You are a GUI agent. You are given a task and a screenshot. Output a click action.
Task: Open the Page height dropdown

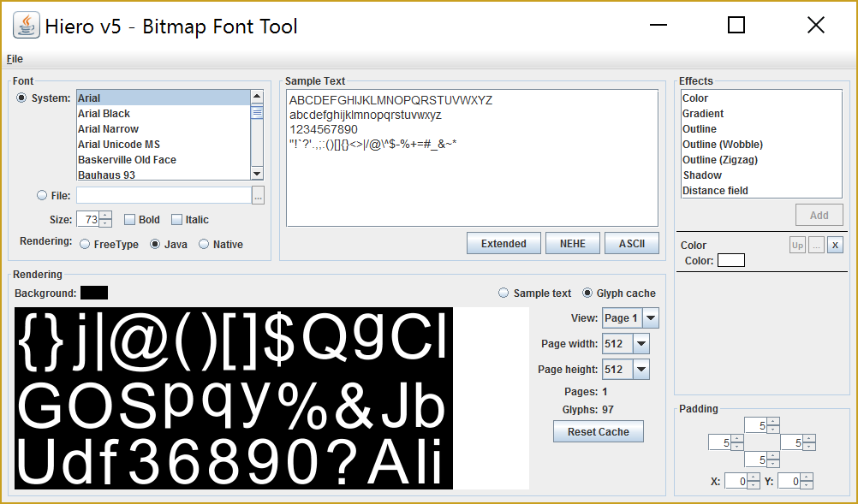[626, 370]
